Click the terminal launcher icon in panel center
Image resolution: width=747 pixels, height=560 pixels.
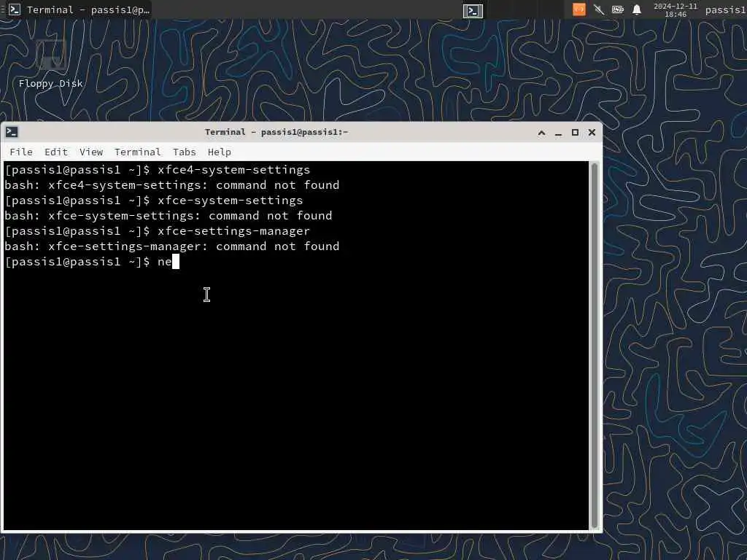473,10
